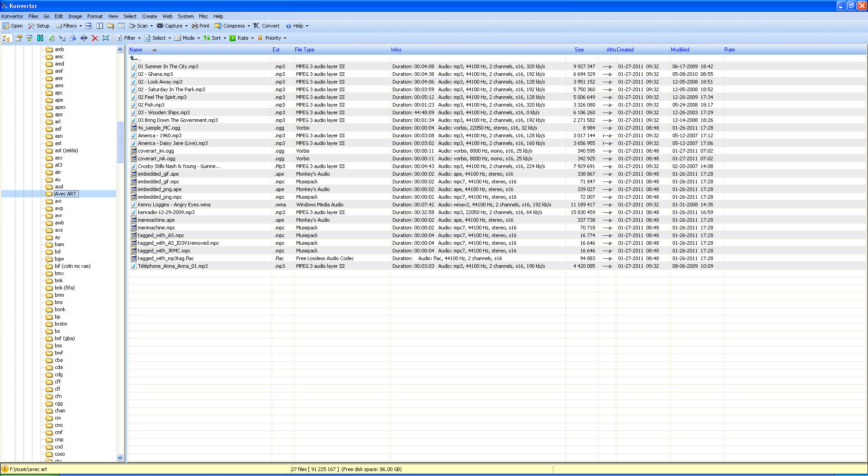The width and height of the screenshot is (868, 476).
Task: Expand the Scan dropdown arrow
Action: tap(151, 26)
